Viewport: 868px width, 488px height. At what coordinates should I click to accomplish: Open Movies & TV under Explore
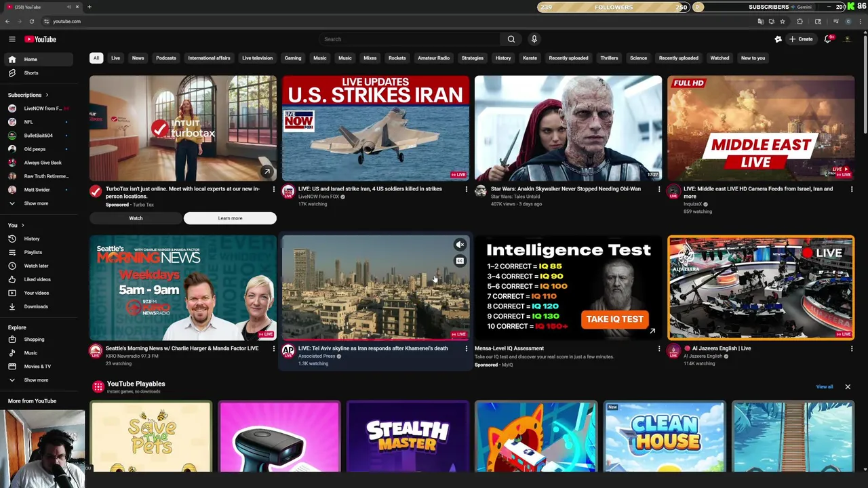pos(38,366)
